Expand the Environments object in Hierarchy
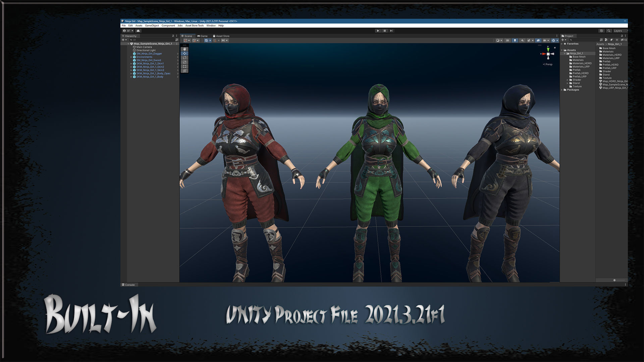 [131, 57]
